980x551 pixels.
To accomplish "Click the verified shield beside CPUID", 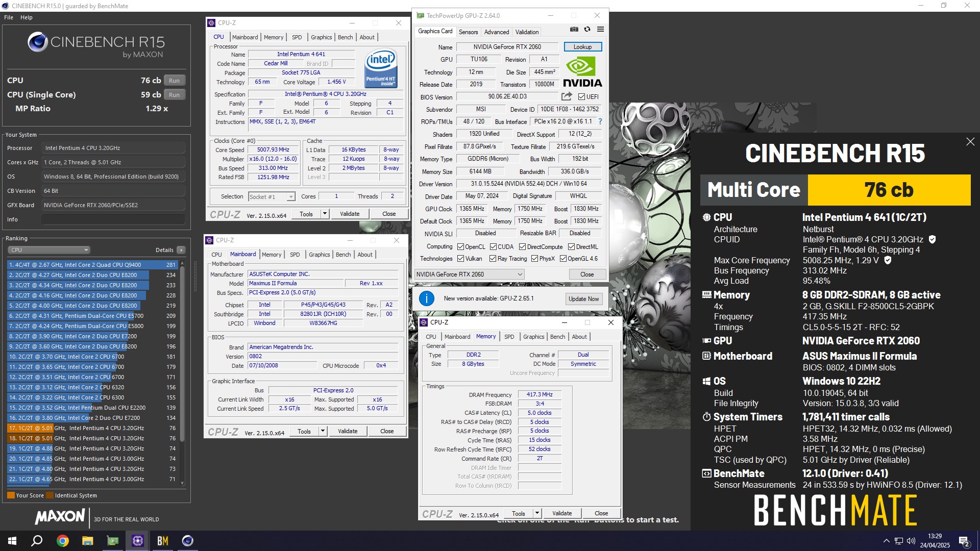I will [x=932, y=239].
